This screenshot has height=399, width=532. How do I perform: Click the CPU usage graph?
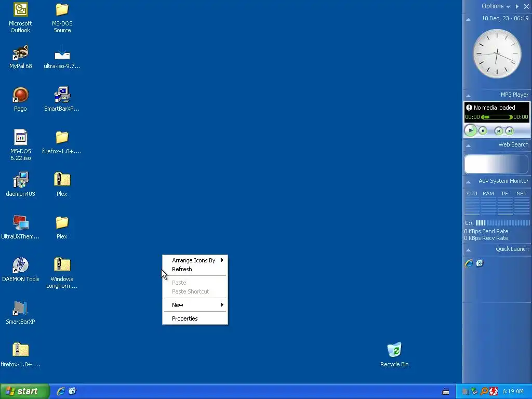tap(472, 206)
